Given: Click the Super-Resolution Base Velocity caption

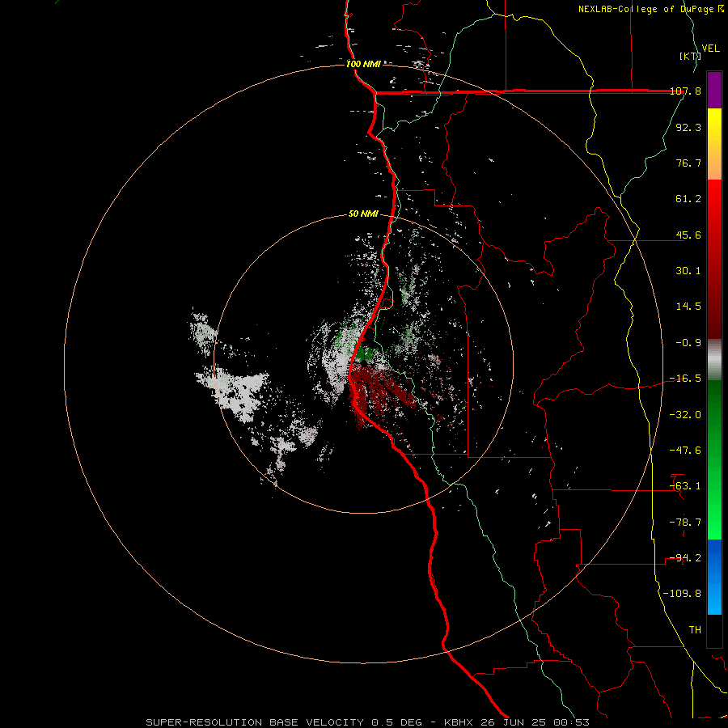Looking at the screenshot, I should (368, 722).
